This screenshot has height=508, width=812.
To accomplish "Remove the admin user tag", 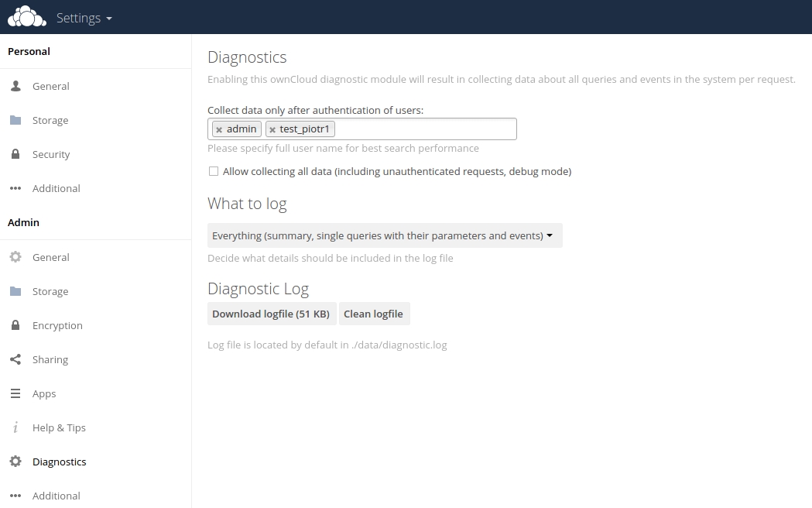I will pos(219,129).
